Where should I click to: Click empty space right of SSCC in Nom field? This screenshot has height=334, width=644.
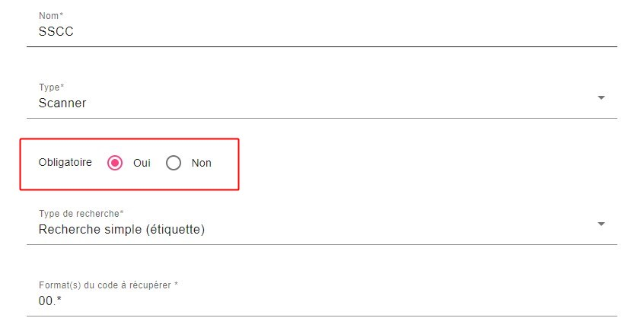click(x=343, y=32)
